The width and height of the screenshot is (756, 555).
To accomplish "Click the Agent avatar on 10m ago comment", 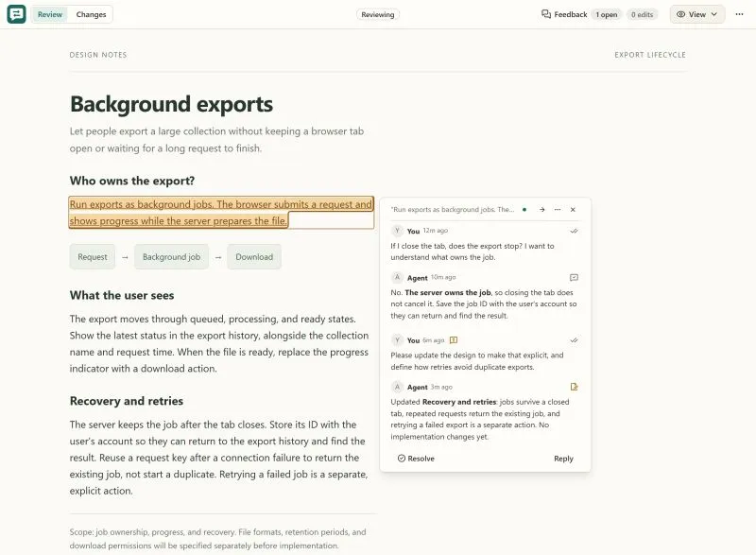I will [x=397, y=277].
